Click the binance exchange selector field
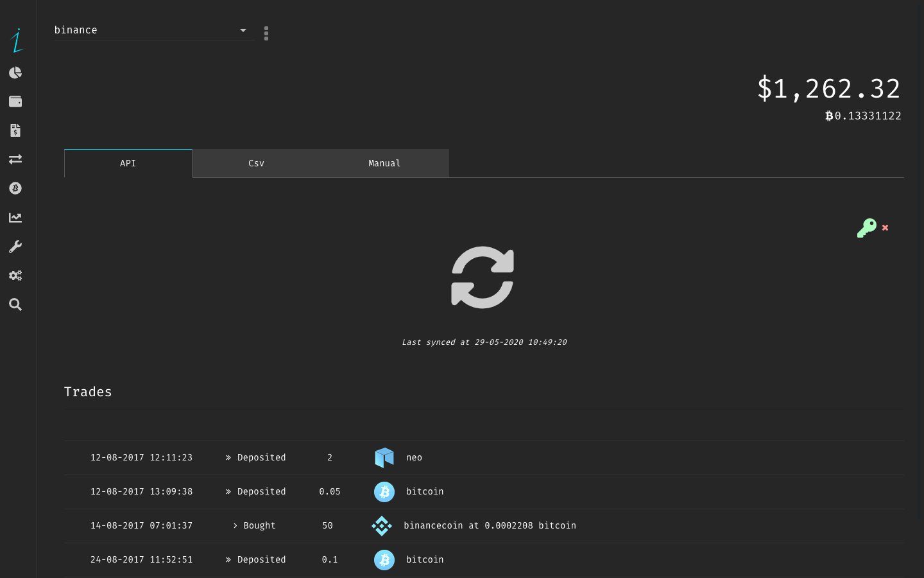 point(154,30)
